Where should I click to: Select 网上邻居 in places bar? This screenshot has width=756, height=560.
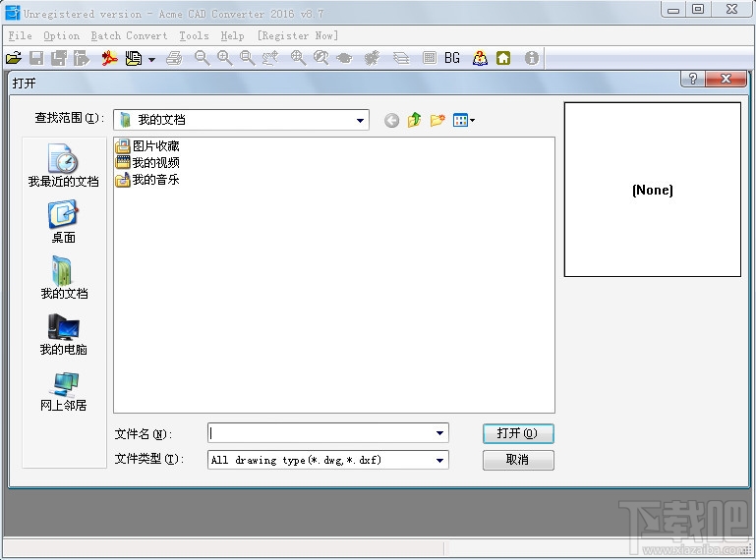click(x=63, y=391)
